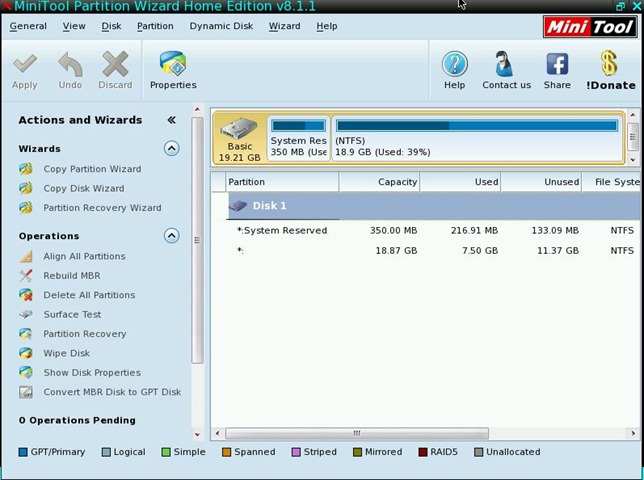Choose Convert MBR Disk to GPT Disk
Image resolution: width=644 pixels, height=480 pixels.
pyautogui.click(x=112, y=392)
